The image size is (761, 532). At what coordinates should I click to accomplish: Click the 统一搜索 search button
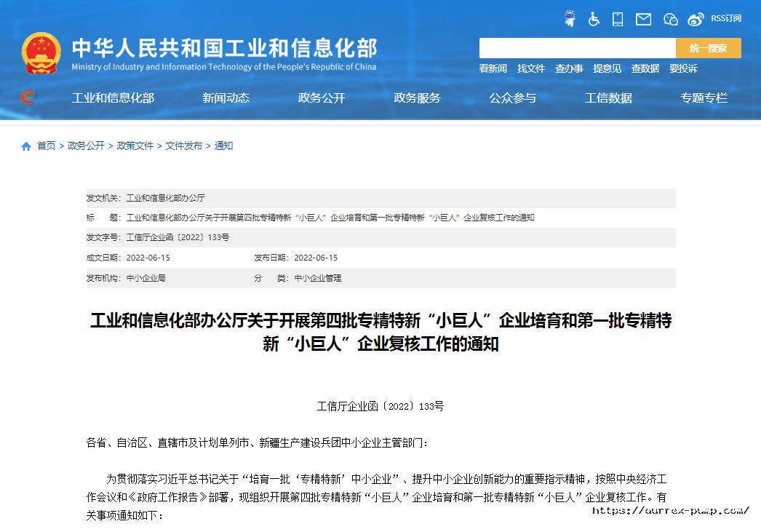(x=707, y=47)
